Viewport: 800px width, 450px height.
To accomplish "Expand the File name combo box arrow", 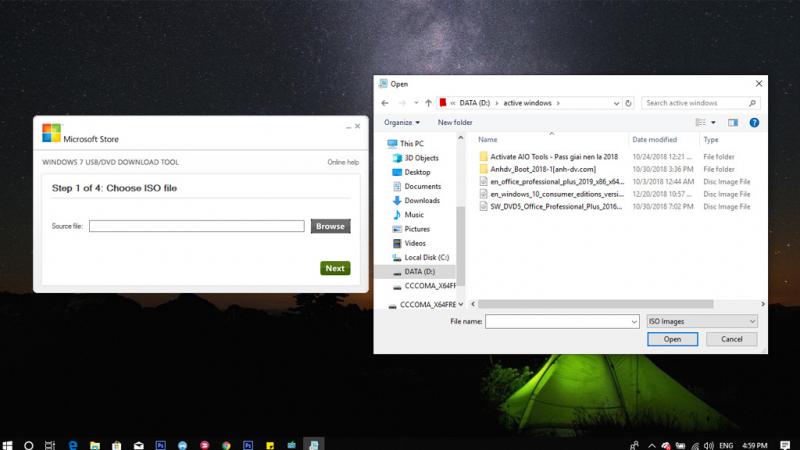I will tap(633, 321).
